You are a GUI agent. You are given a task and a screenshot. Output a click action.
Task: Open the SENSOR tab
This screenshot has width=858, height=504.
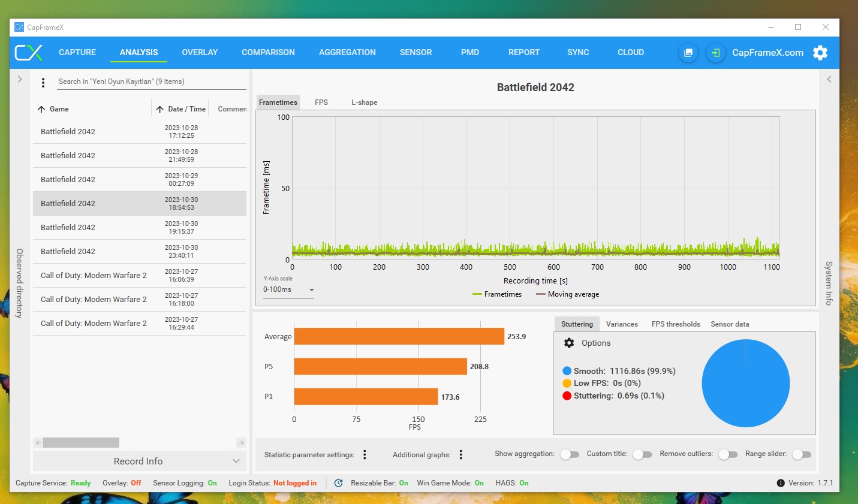(x=416, y=53)
